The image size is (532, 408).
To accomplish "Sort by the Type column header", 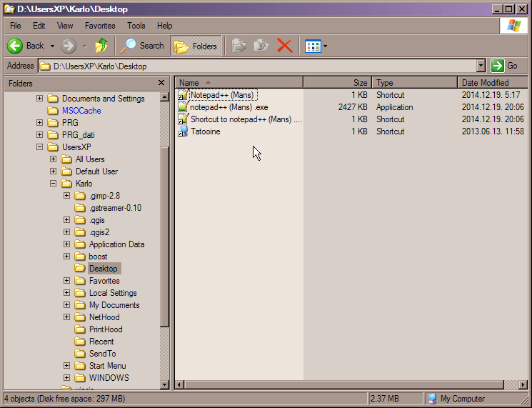I will 415,83.
